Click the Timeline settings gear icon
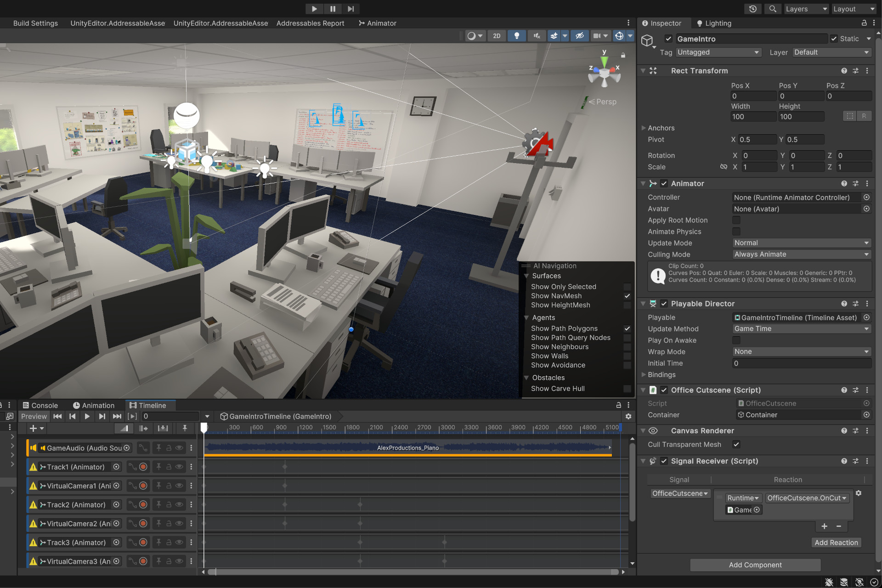This screenshot has height=588, width=882. pos(628,416)
